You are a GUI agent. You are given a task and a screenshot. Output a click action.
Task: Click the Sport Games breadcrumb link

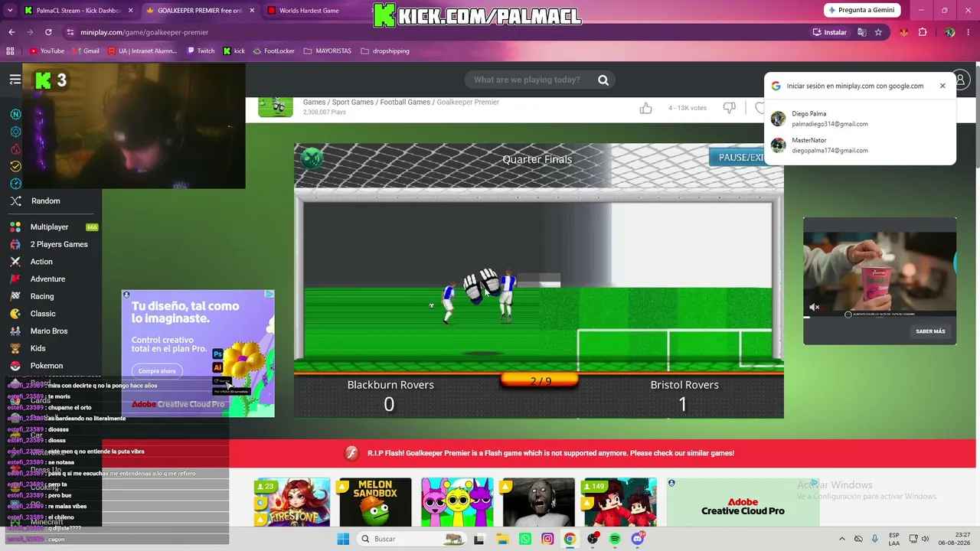coord(353,102)
